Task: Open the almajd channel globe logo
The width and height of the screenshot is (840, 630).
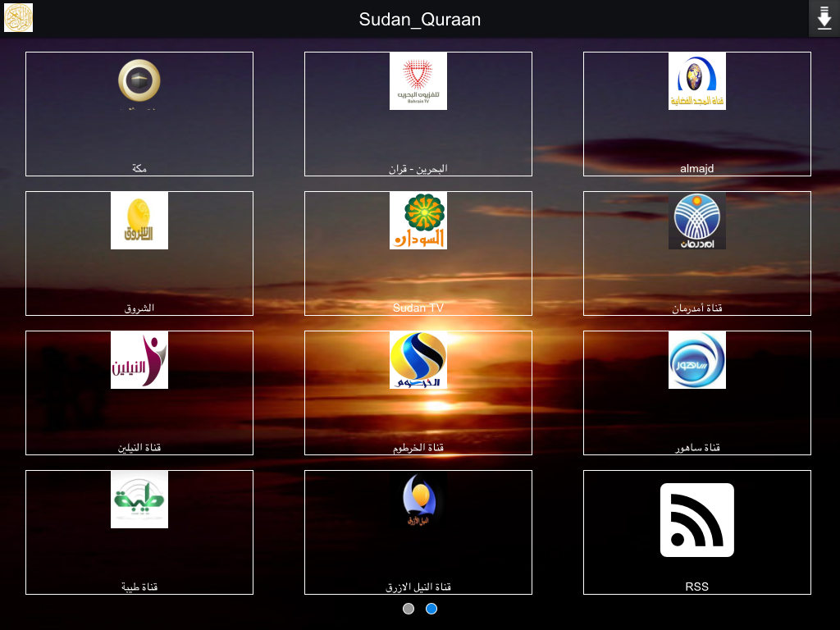Action: pyautogui.click(x=697, y=81)
